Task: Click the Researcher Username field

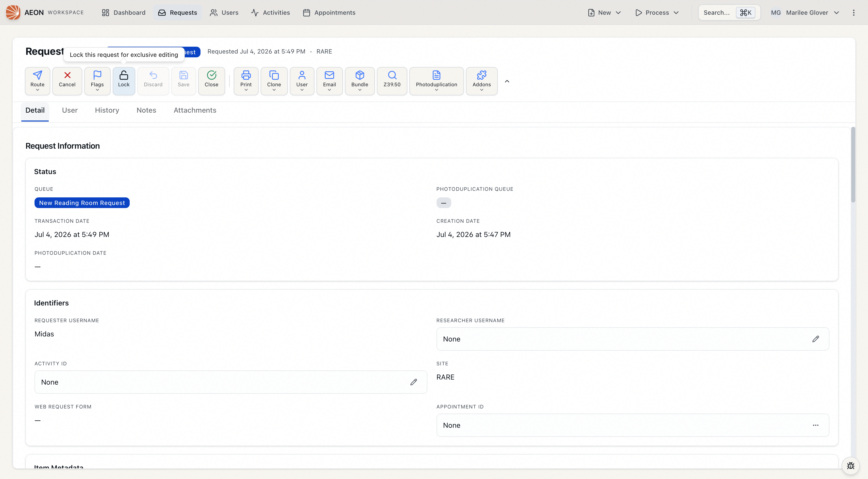Action: coord(632,339)
